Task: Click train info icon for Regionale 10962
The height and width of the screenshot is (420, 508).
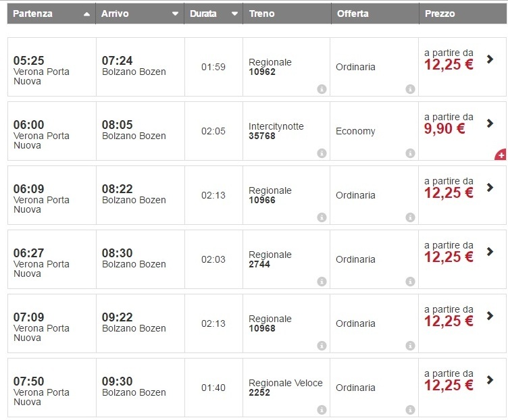Action: click(x=322, y=89)
